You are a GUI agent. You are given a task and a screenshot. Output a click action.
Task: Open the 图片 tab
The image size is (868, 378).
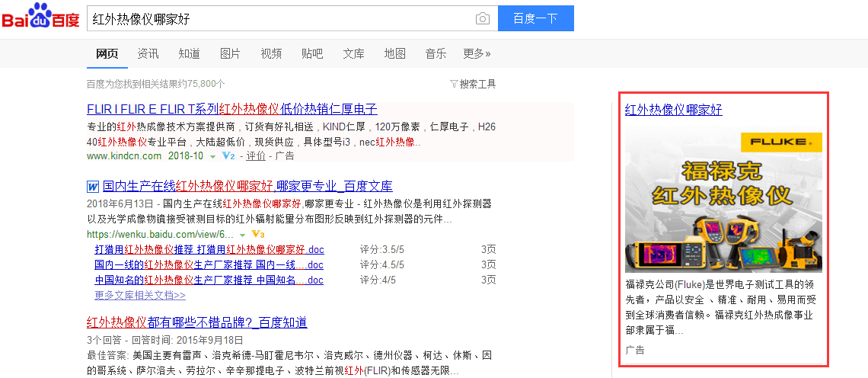(230, 54)
